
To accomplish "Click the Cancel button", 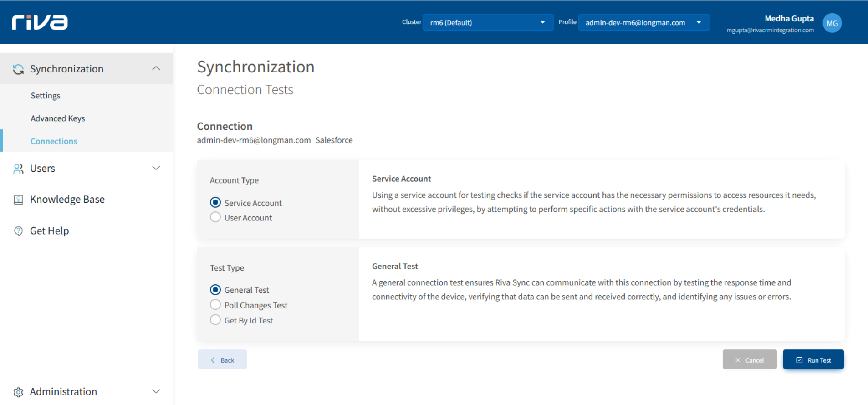I will pyautogui.click(x=750, y=359).
